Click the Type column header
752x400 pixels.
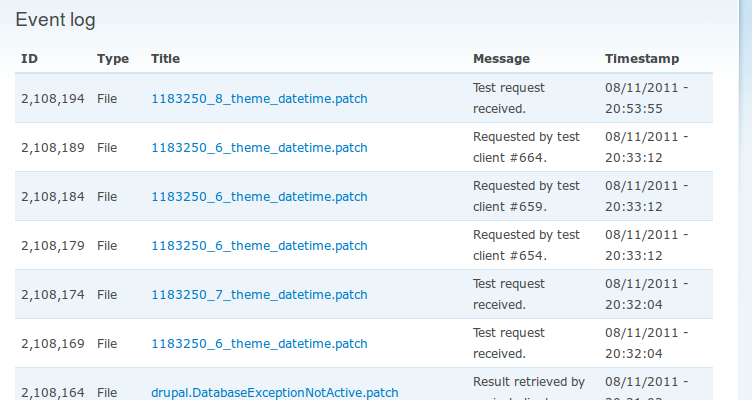[113, 59]
